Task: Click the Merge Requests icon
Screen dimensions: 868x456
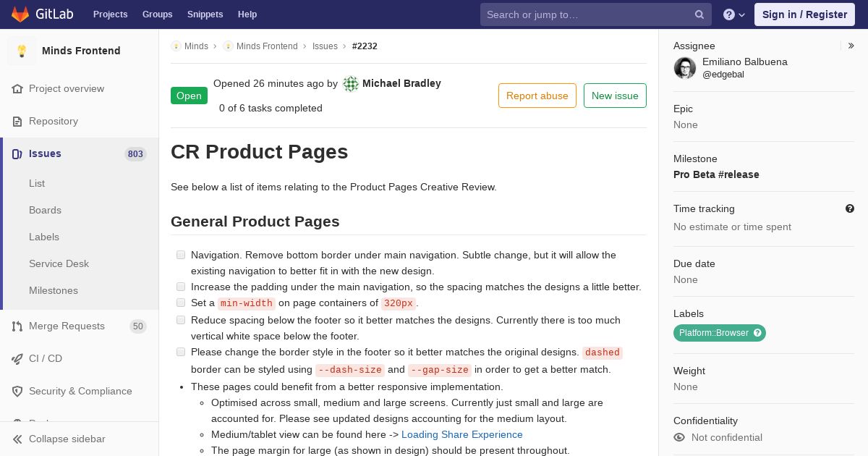Action: point(17,326)
